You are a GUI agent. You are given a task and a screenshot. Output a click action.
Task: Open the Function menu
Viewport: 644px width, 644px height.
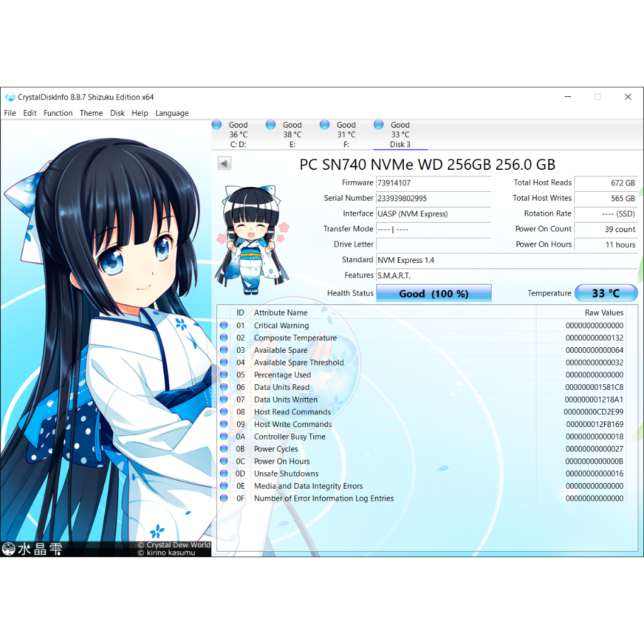pos(58,113)
